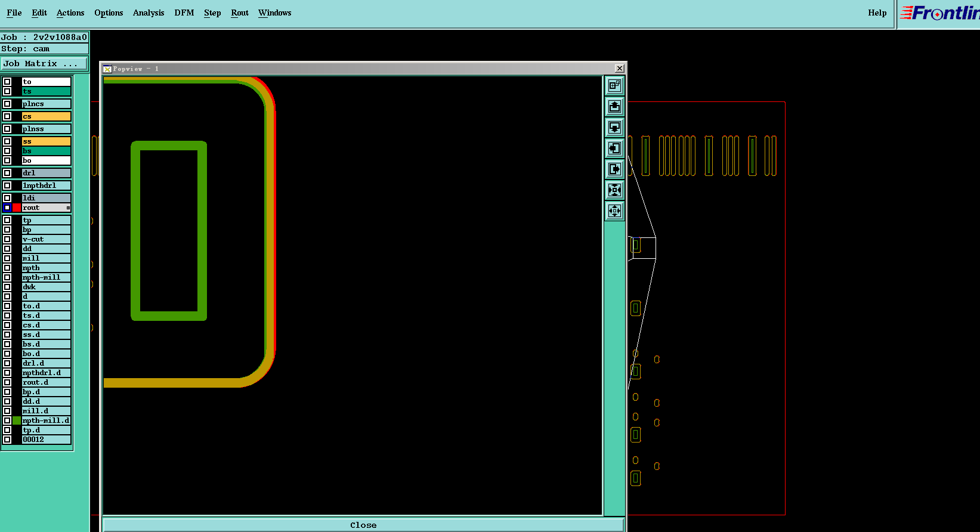Viewport: 980px width, 532px height.
Task: Select the 'mpthdrl.d' layer name
Action: [47, 373]
